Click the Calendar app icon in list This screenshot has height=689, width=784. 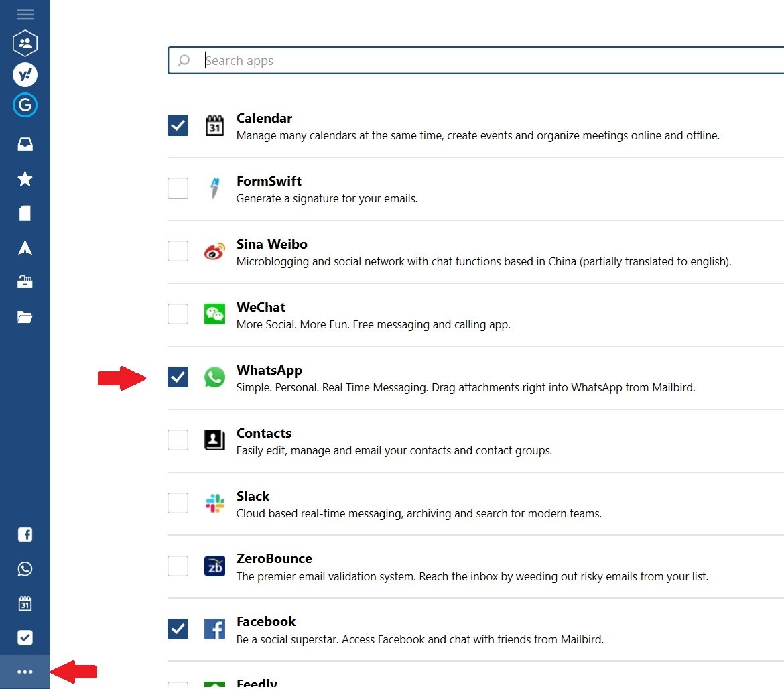[x=214, y=125]
